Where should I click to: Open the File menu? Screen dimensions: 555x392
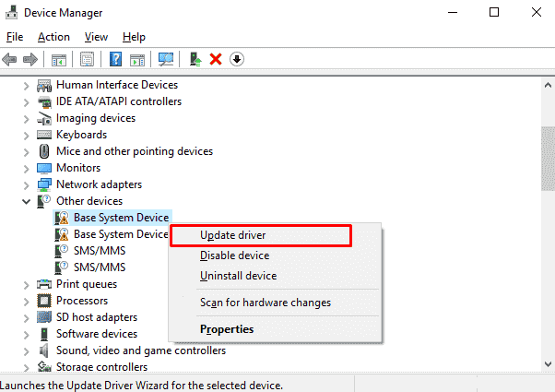point(15,37)
